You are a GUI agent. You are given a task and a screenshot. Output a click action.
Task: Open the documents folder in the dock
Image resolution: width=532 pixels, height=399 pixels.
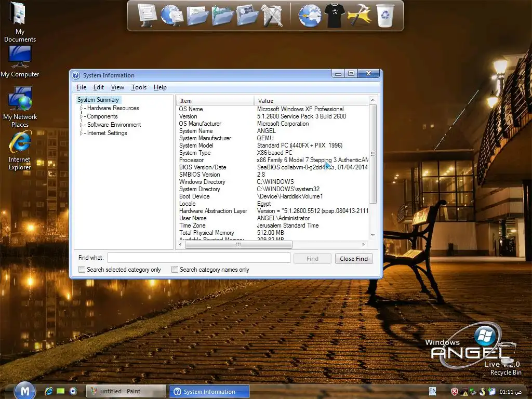point(197,16)
